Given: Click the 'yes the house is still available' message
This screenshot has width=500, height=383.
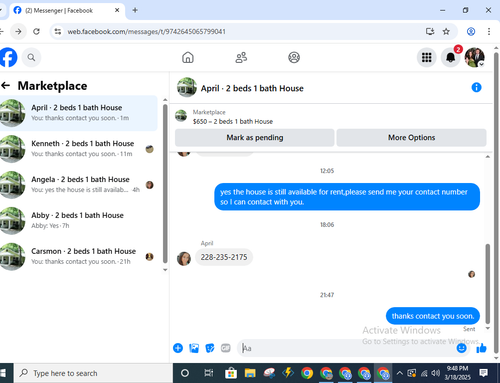Looking at the screenshot, I should (x=347, y=197).
